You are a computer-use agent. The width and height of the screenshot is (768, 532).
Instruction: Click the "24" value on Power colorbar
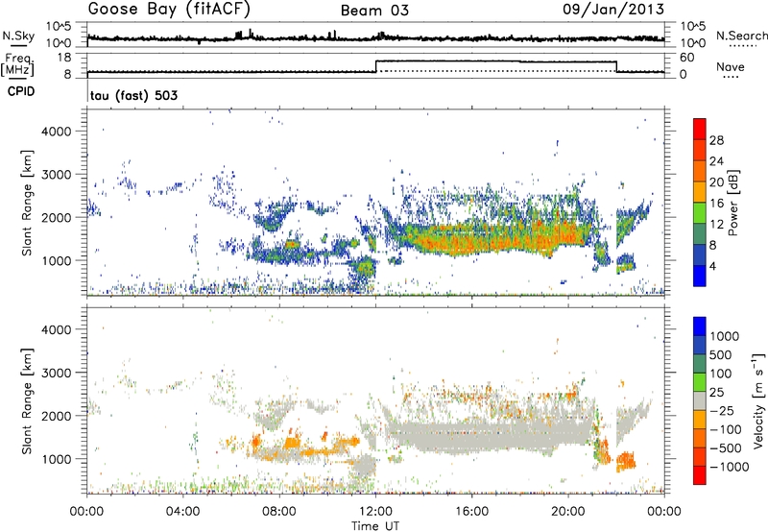716,161
